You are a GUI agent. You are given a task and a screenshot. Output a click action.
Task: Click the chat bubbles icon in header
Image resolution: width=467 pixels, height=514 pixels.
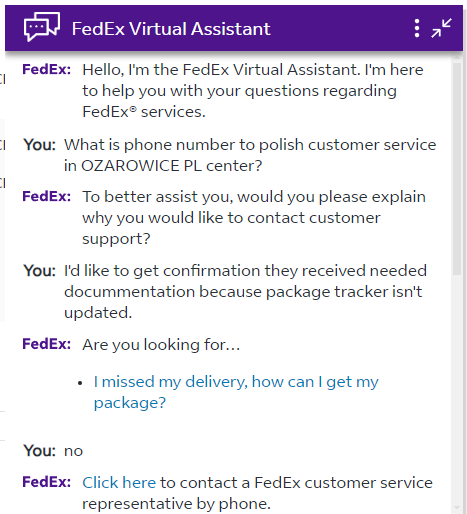42,27
